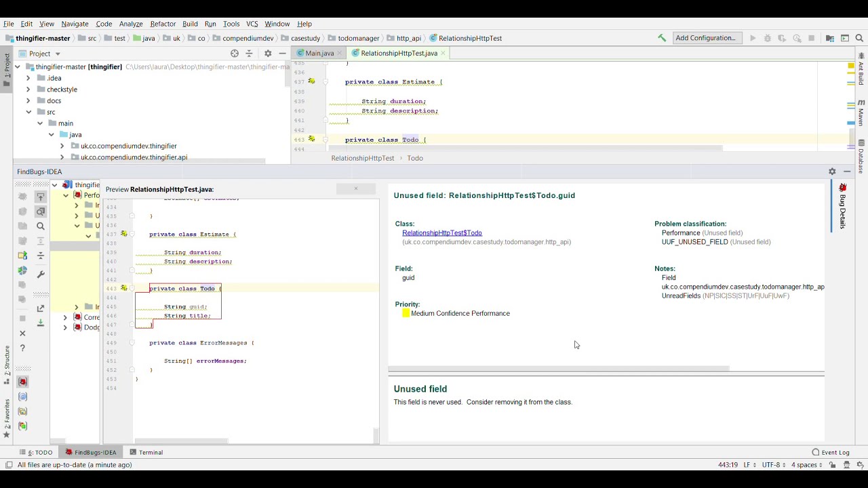Click the yellow inspection status indicator atop editor stripe
Image resolution: width=868 pixels, height=488 pixels.
[x=851, y=66]
